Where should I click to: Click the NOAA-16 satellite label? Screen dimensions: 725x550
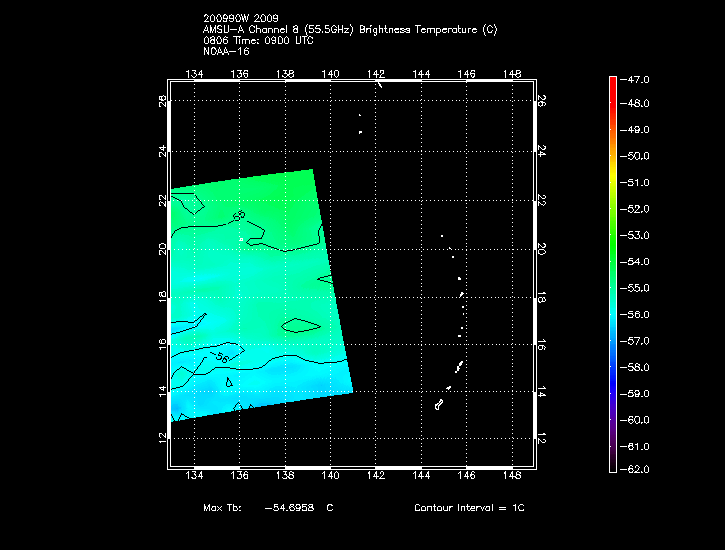click(225, 50)
